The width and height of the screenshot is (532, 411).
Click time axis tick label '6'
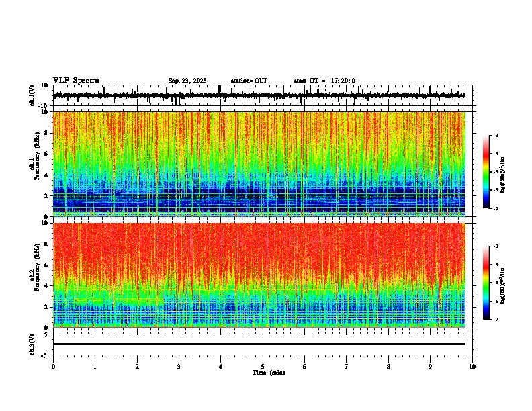[305, 367]
